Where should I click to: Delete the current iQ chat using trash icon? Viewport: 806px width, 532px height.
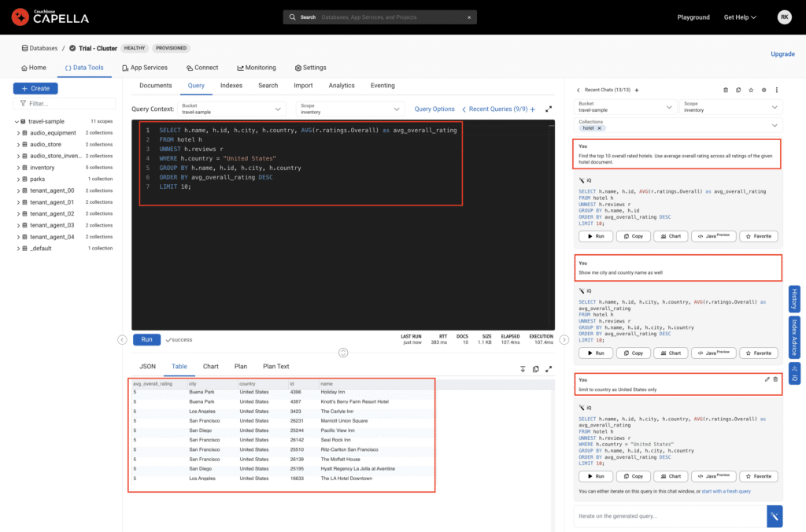726,91
